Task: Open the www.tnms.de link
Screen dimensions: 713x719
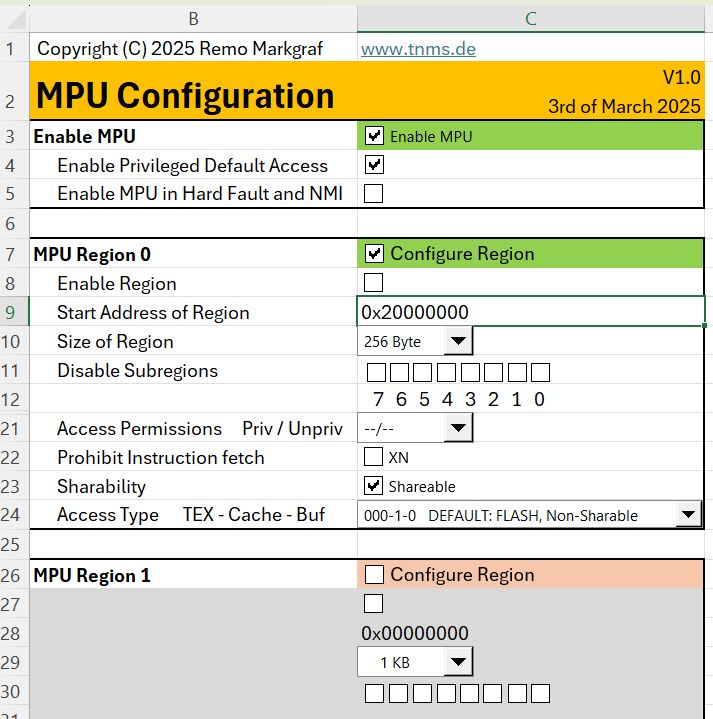Action: (418, 49)
